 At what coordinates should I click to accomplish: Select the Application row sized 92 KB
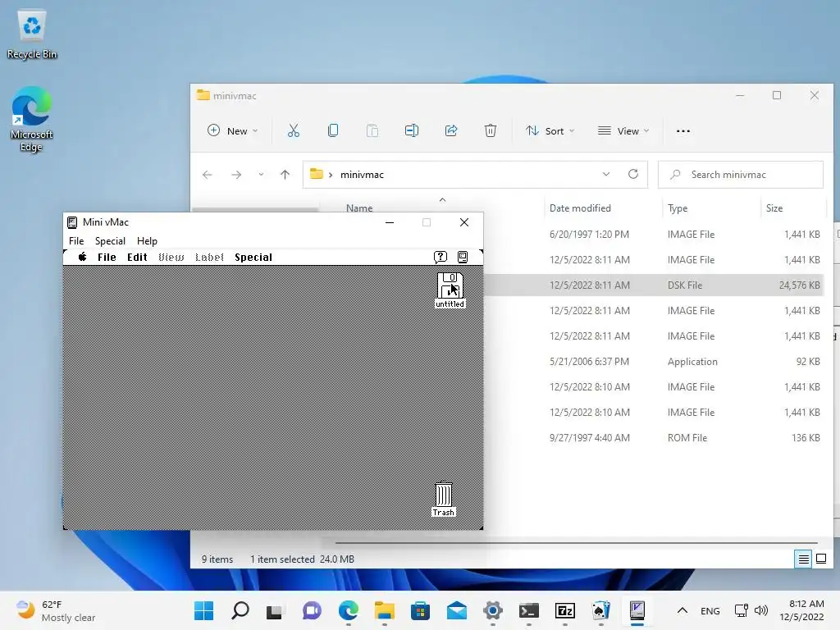(x=654, y=362)
